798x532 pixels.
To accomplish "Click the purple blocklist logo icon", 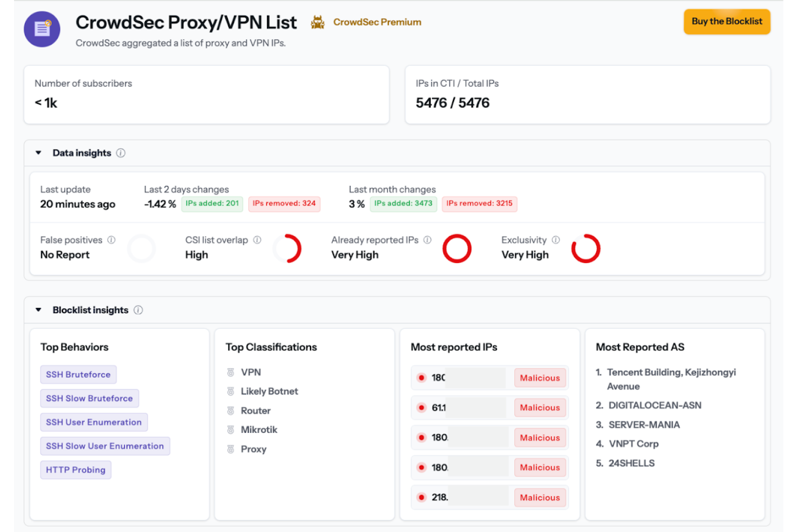I will tap(42, 29).
